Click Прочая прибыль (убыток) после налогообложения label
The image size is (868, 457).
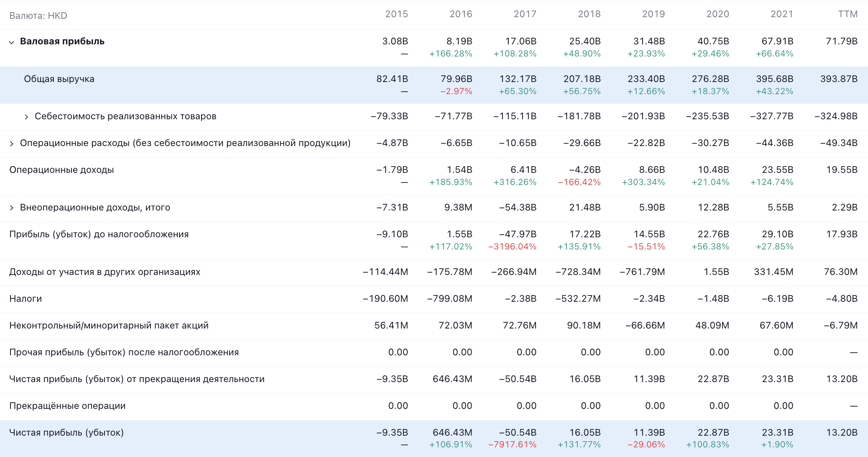(x=124, y=352)
